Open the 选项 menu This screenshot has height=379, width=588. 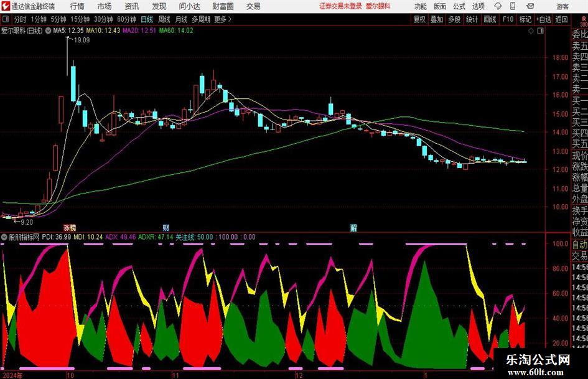pyautogui.click(x=478, y=6)
